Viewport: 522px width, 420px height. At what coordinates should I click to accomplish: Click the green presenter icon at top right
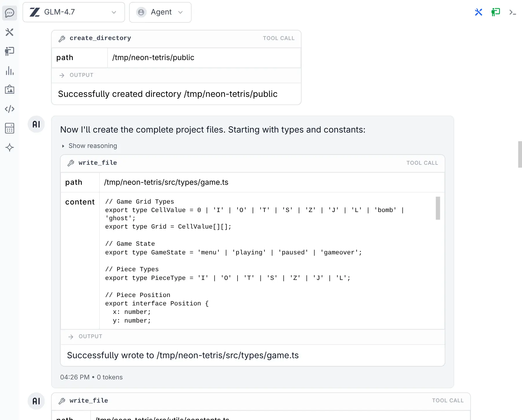tap(496, 12)
